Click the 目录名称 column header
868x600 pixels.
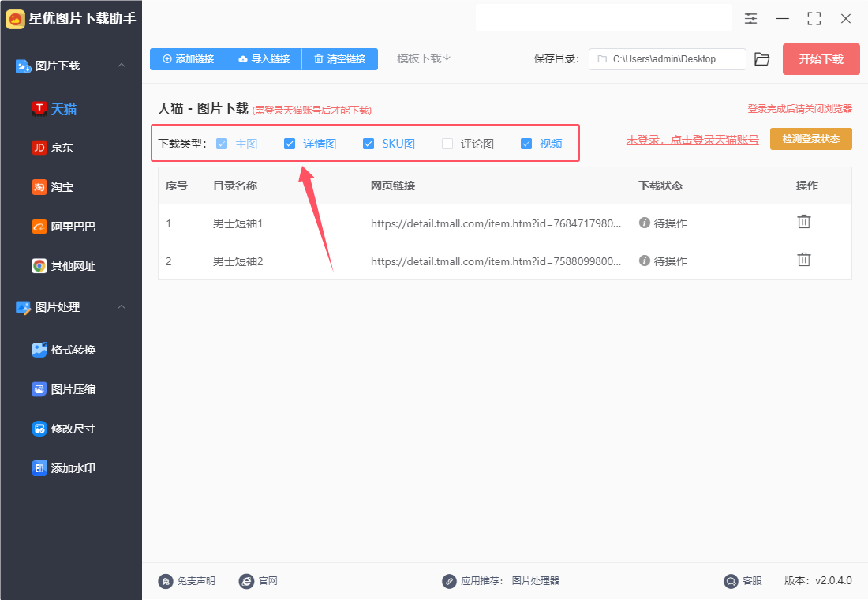click(235, 186)
